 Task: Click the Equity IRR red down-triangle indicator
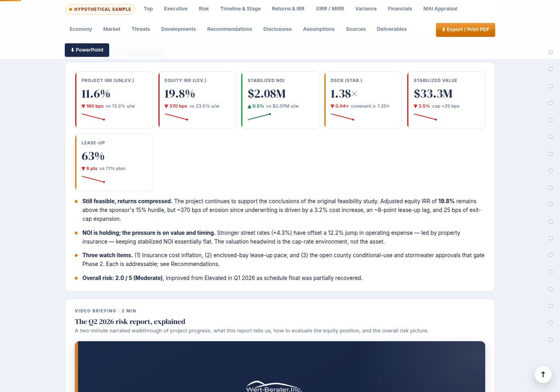166,106
